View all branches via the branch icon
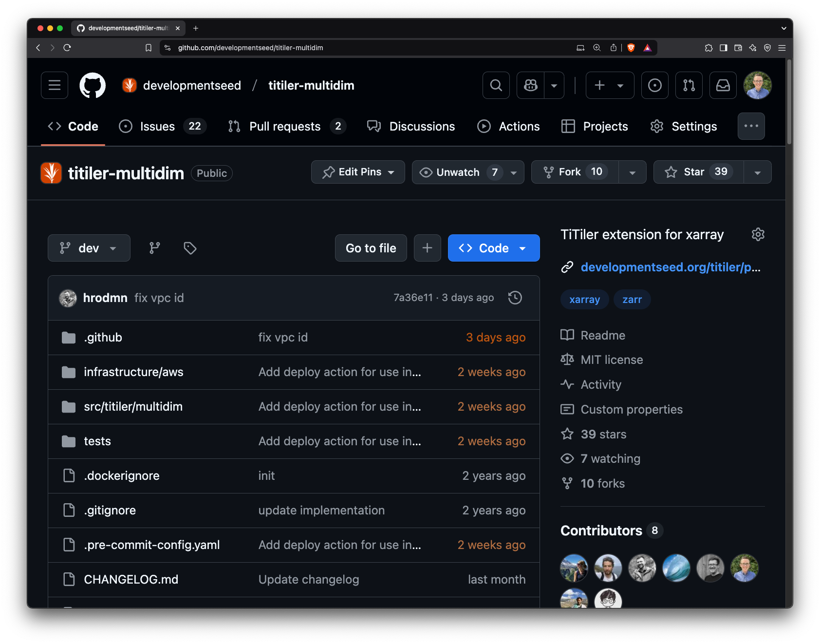 pos(155,248)
